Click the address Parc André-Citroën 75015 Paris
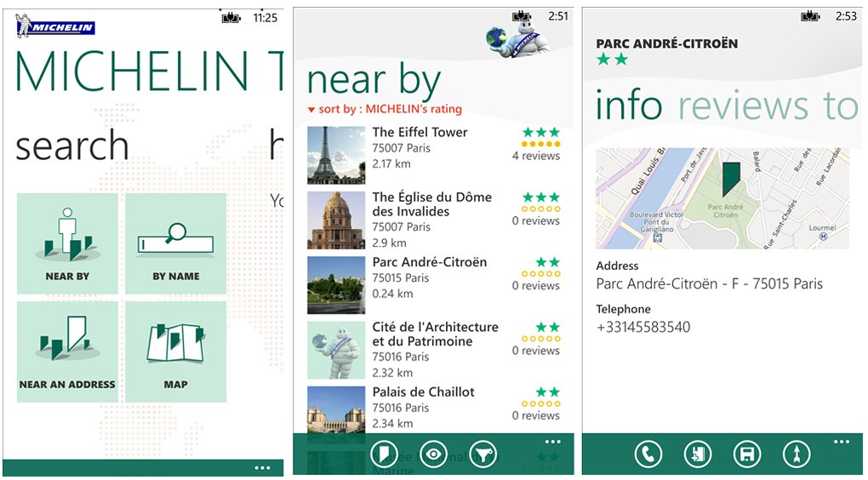 point(709,284)
